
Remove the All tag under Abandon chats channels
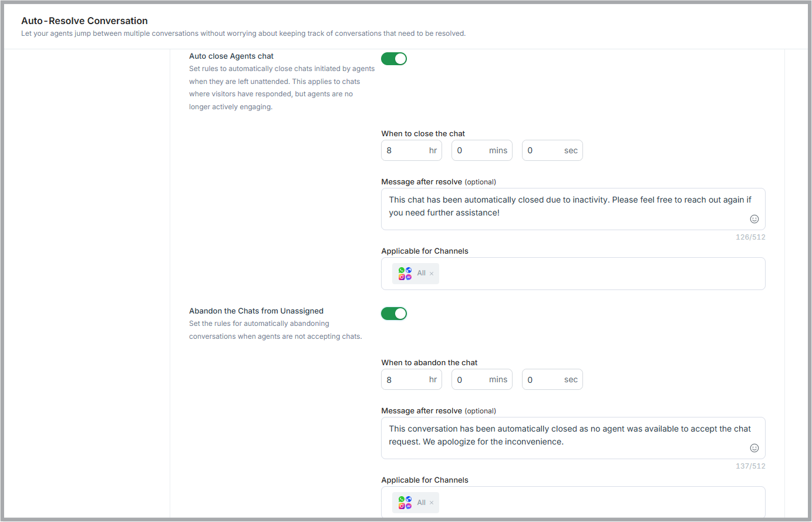click(432, 503)
